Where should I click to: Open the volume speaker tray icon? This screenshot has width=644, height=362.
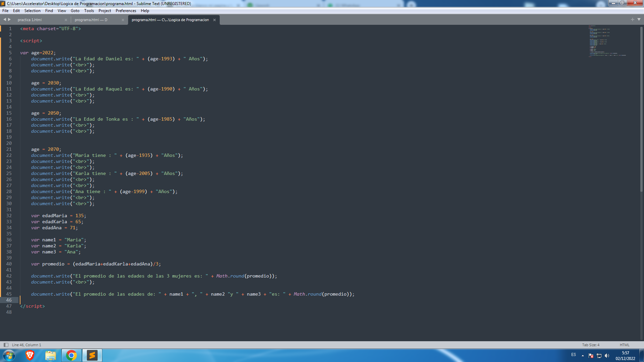pyautogui.click(x=607, y=356)
